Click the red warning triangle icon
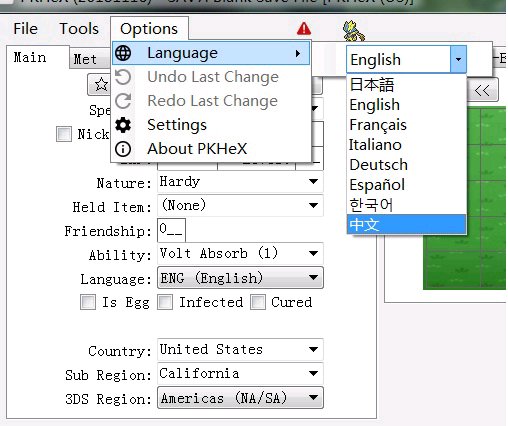This screenshot has height=426, width=508. pyautogui.click(x=304, y=29)
